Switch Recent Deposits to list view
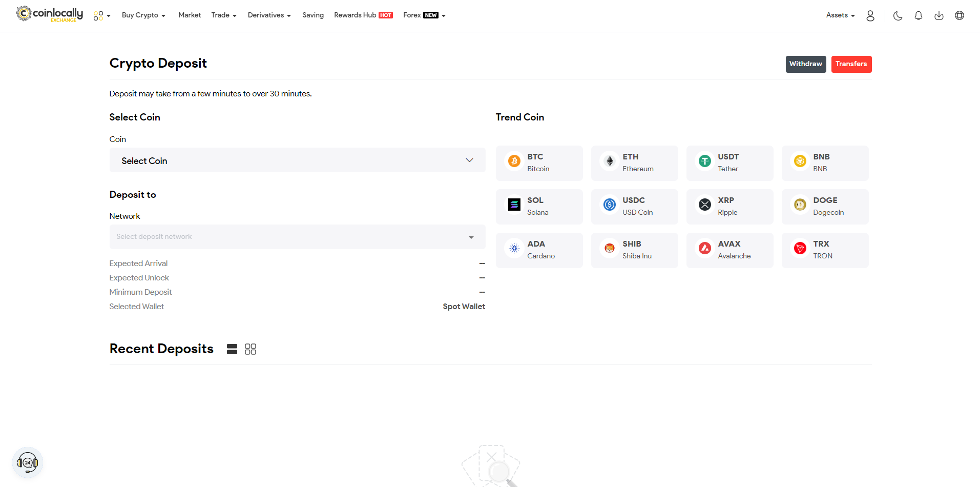This screenshot has height=487, width=980. pyautogui.click(x=232, y=349)
